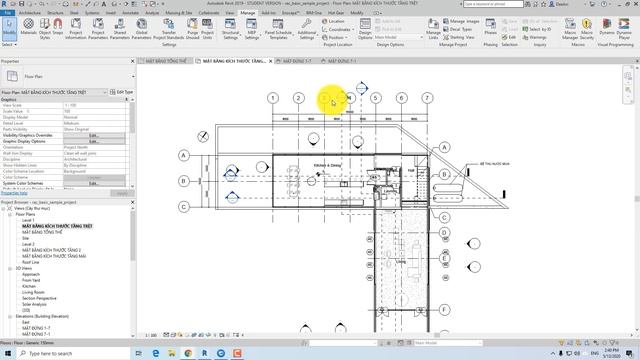Launch Dynamo Player
This screenshot has height=360, width=640.
click(624, 28)
